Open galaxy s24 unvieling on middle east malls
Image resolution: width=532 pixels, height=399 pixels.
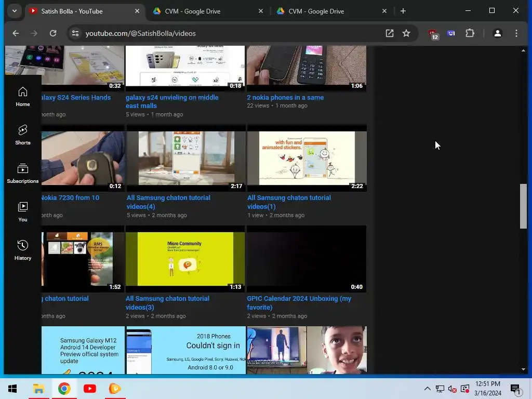pos(171,101)
